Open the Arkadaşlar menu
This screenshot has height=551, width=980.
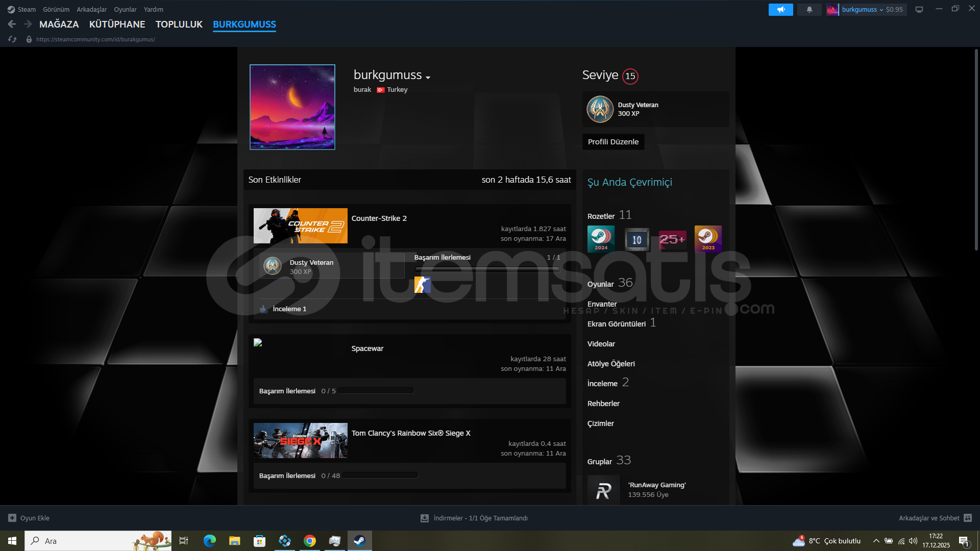click(91, 9)
